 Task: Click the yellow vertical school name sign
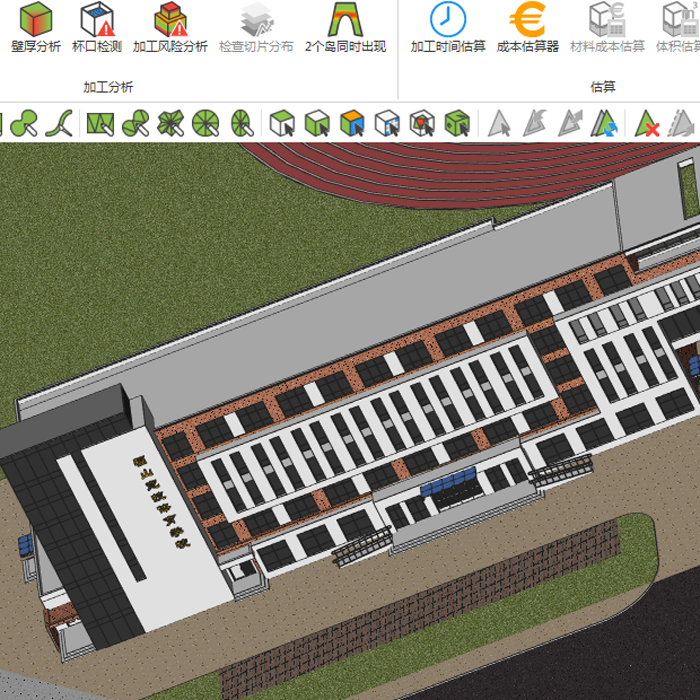pos(161,501)
